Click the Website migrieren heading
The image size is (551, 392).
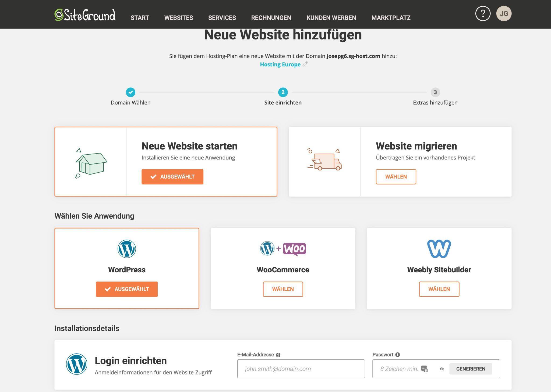pyautogui.click(x=416, y=146)
